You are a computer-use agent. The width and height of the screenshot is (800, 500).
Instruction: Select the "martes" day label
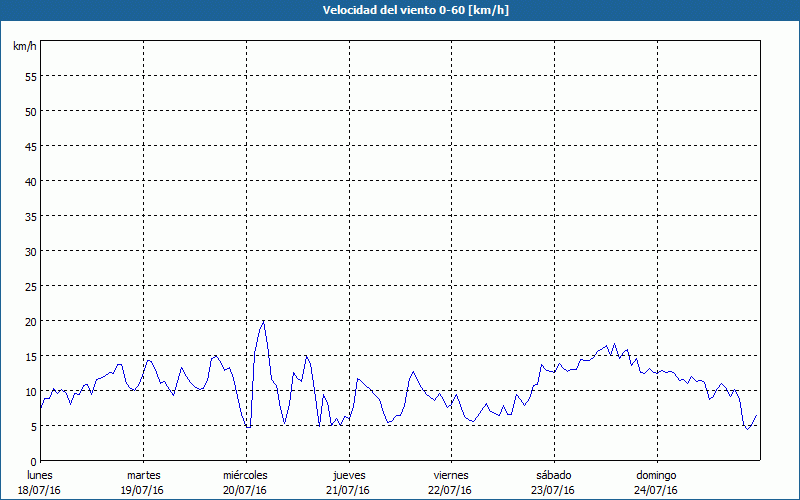click(143, 475)
